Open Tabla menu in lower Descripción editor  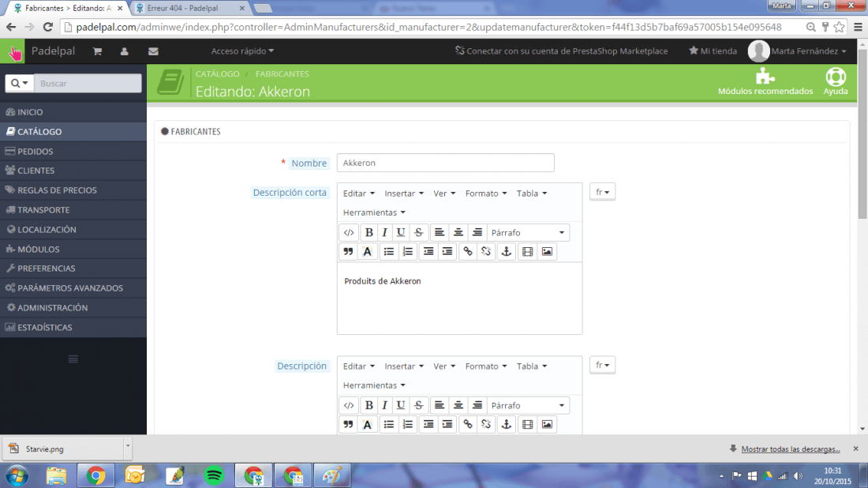point(531,366)
